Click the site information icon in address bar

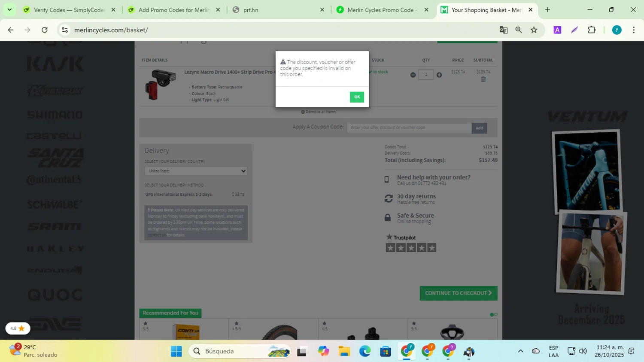(x=65, y=30)
